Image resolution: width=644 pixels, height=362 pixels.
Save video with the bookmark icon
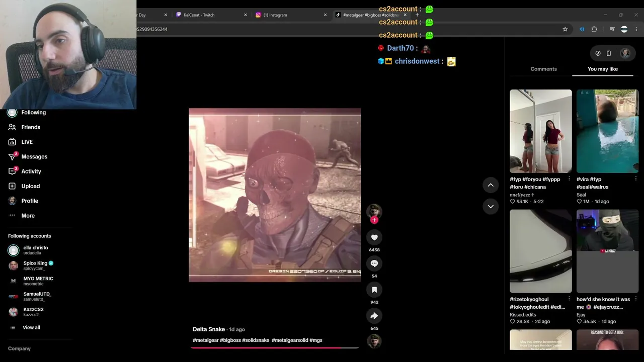(x=374, y=290)
